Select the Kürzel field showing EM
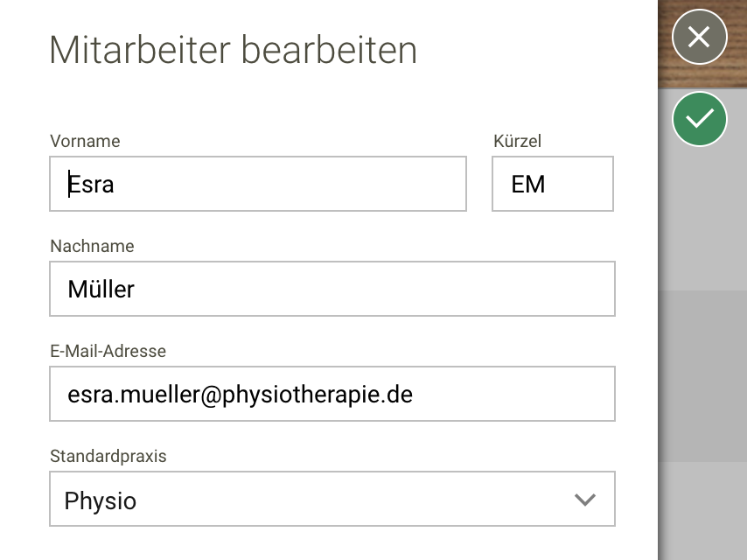747x560 pixels. [552, 184]
